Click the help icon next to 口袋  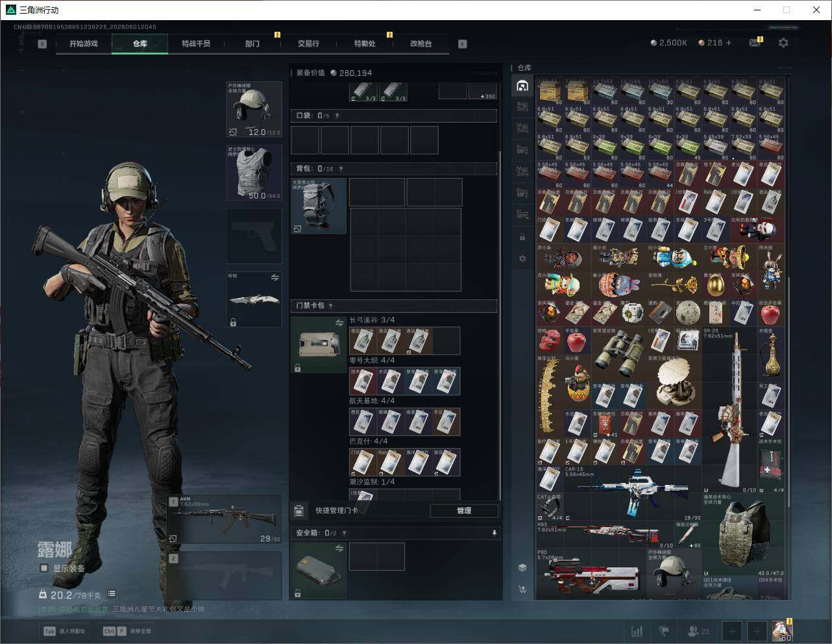click(x=337, y=116)
